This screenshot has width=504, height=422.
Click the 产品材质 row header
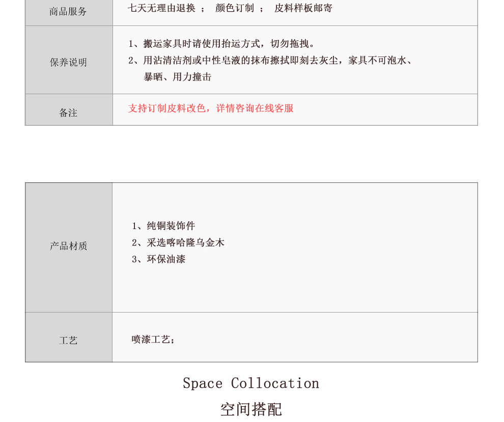pos(69,246)
